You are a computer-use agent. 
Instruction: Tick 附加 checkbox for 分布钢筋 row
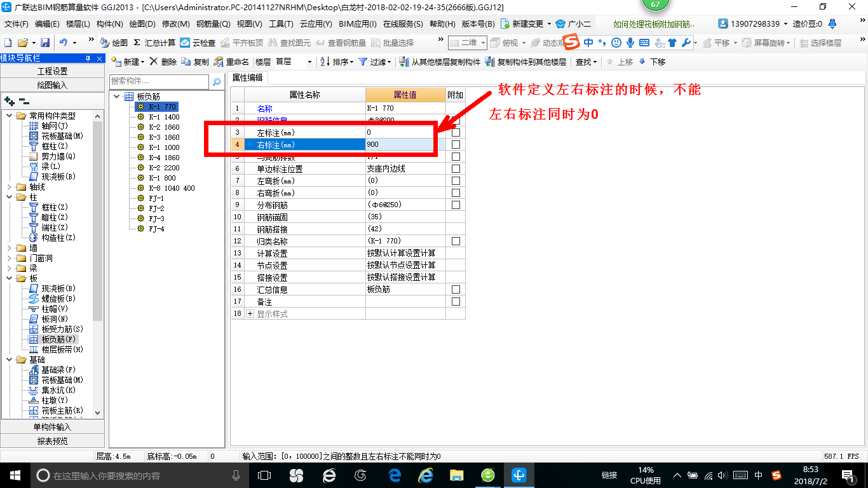pyautogui.click(x=456, y=205)
